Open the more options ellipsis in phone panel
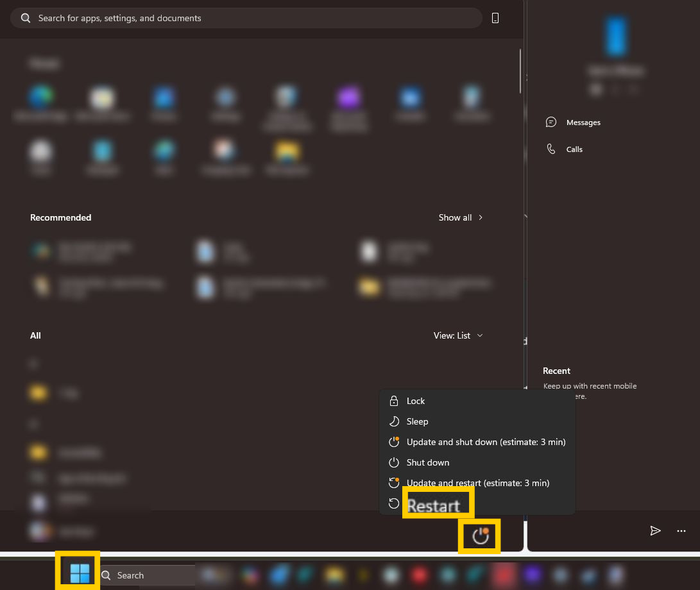This screenshot has height=590, width=700. coord(681,530)
